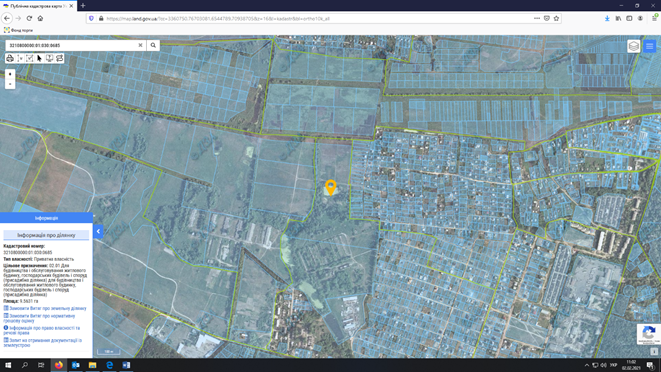Zoom in on the map
The width and height of the screenshot is (661, 372).
coord(10,74)
